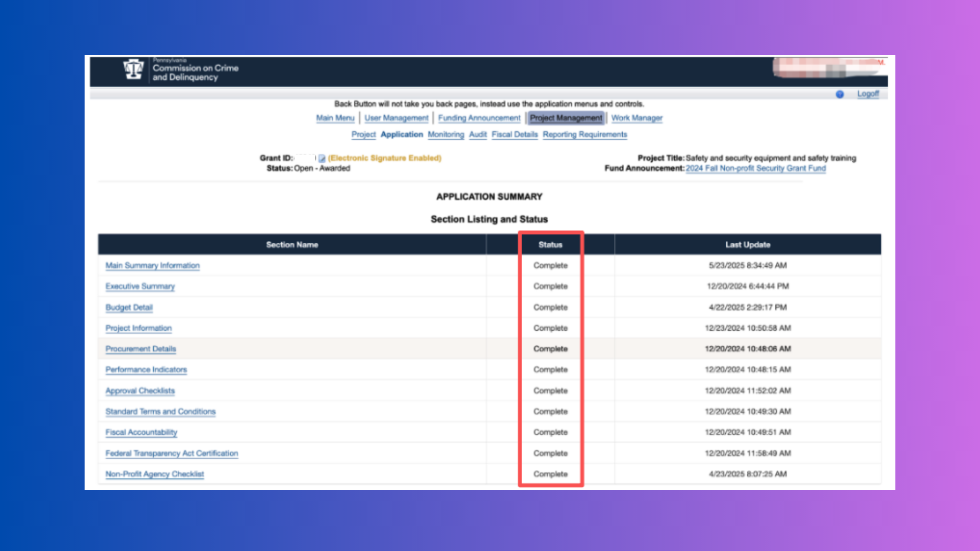The width and height of the screenshot is (980, 551).
Task: Click the blue help question mark icon
Action: 840,94
